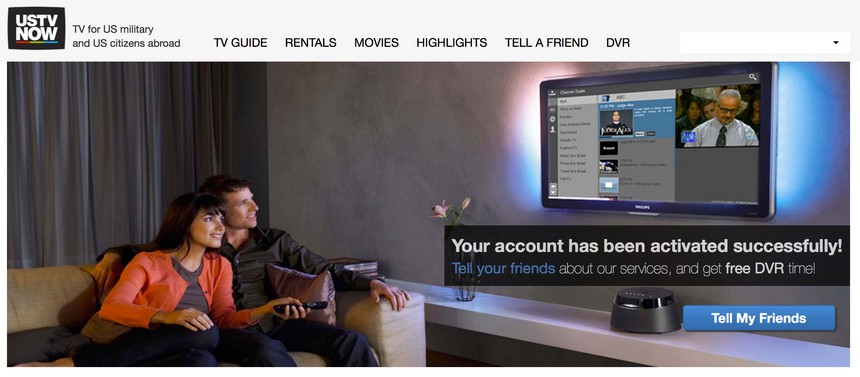Click the live video preview on TV
860x377 pixels.
point(717,116)
